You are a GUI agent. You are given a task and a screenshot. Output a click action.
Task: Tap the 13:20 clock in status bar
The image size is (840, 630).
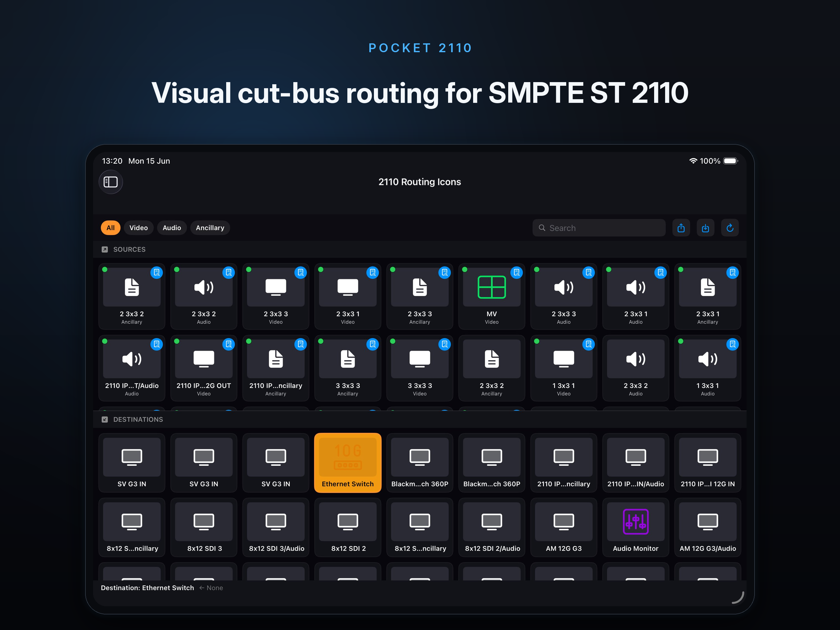pyautogui.click(x=112, y=161)
